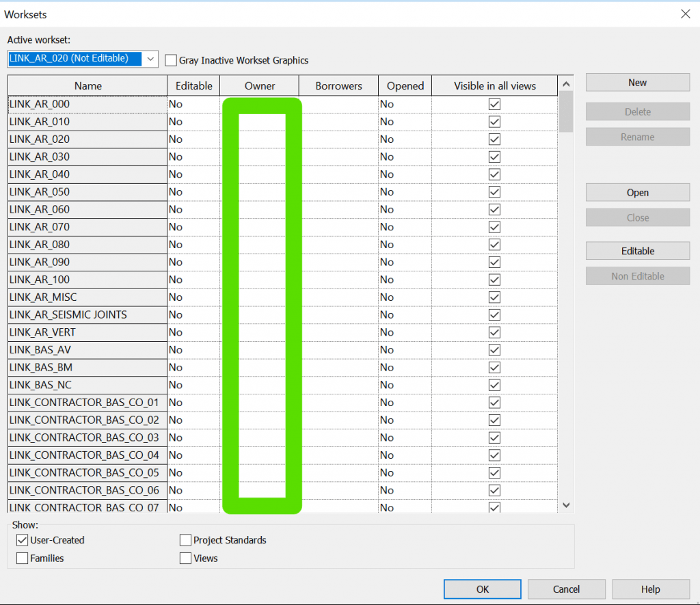Confirm changes with the OK button
This screenshot has height=605, width=700.
[x=482, y=589]
